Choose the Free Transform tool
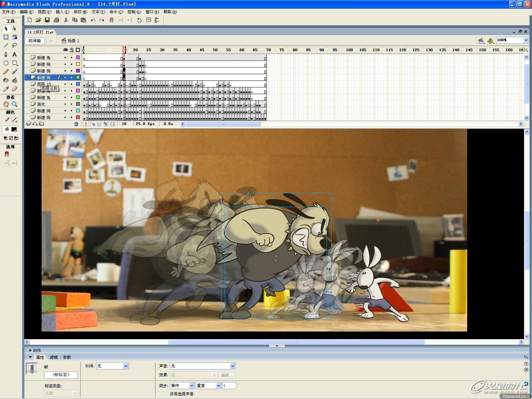The image size is (532, 399). (x=6, y=37)
